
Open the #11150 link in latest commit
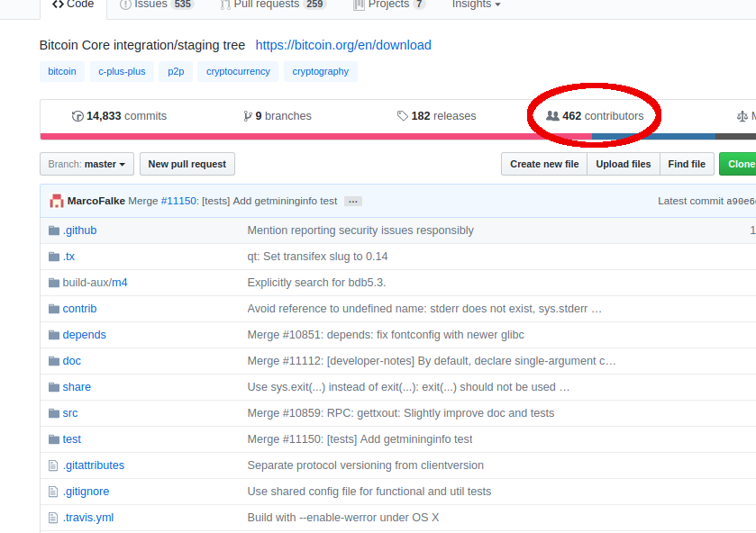pos(178,201)
